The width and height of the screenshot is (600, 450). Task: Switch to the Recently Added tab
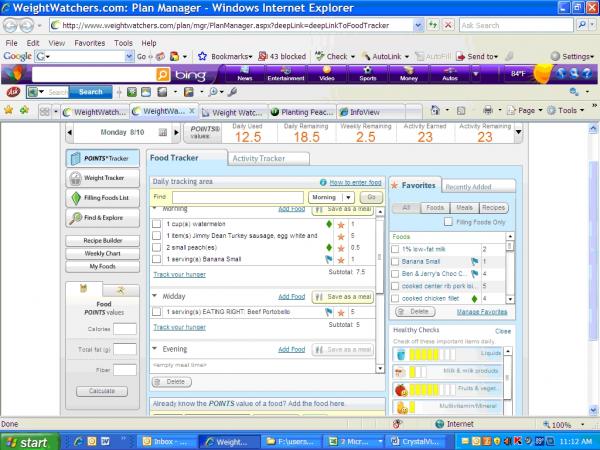point(478,186)
